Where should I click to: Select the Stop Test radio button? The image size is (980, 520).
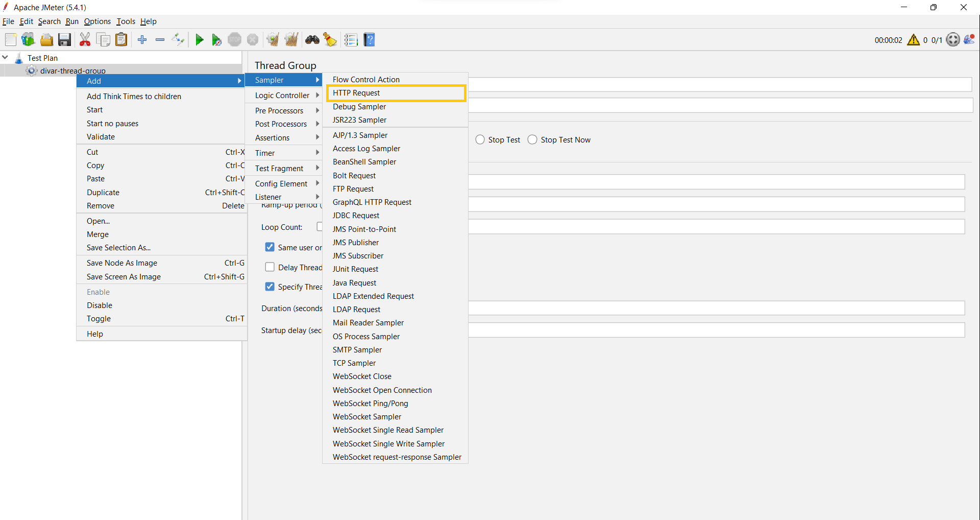[x=480, y=140]
